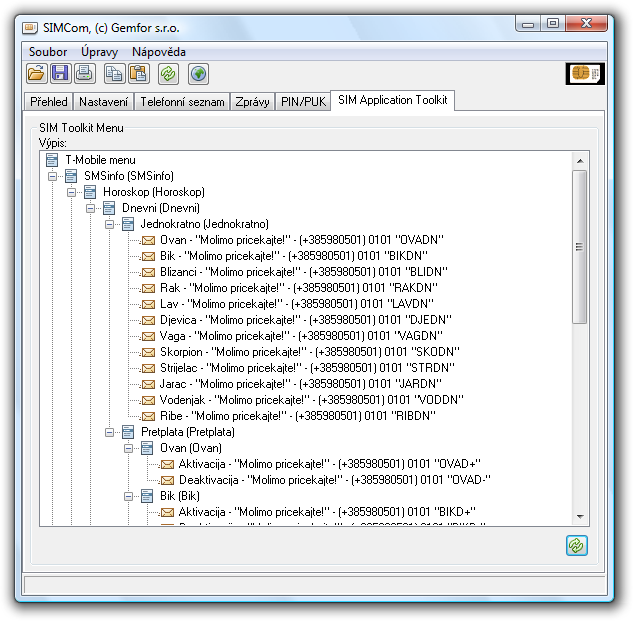Click the open folder toolbar icon
This screenshot has width=633, height=621.
[36, 73]
